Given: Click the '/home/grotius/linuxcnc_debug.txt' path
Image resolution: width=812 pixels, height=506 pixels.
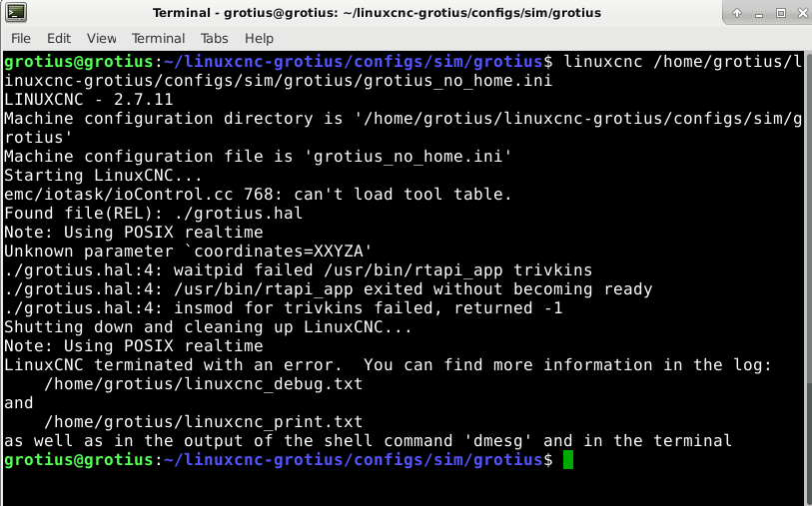Looking at the screenshot, I should point(204,384).
